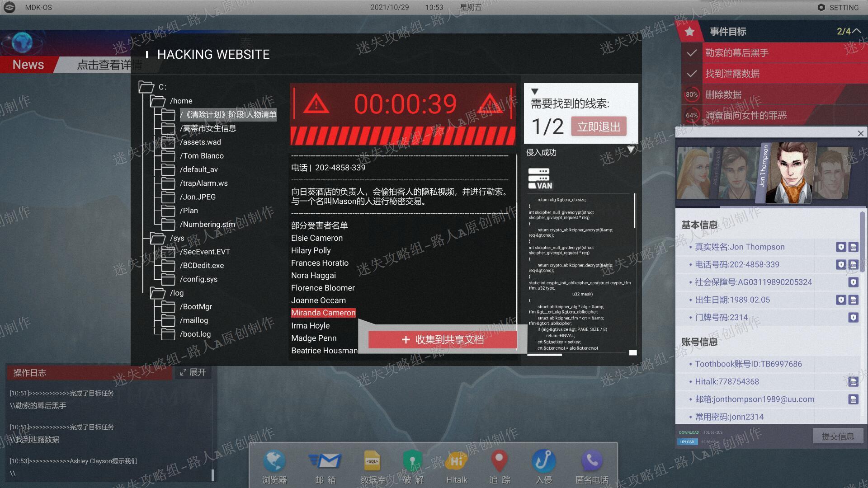The image size is (868, 488).
Task: Click the red countdown progress bar
Action: [x=402, y=136]
